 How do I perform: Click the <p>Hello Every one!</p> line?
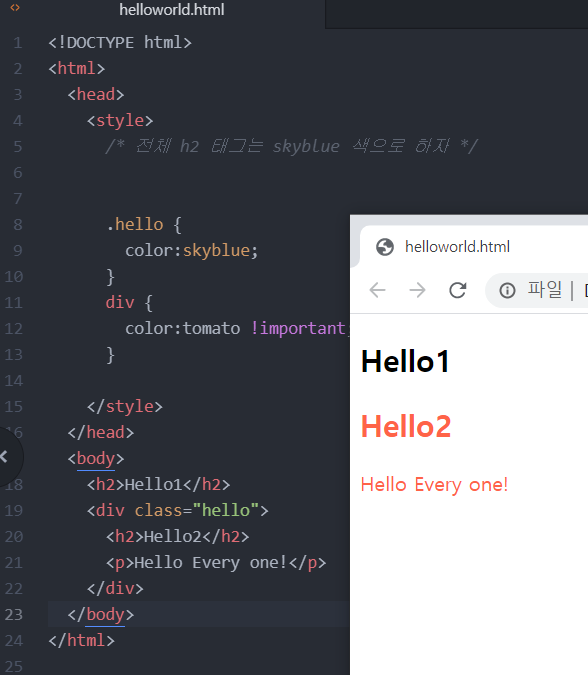coord(216,563)
